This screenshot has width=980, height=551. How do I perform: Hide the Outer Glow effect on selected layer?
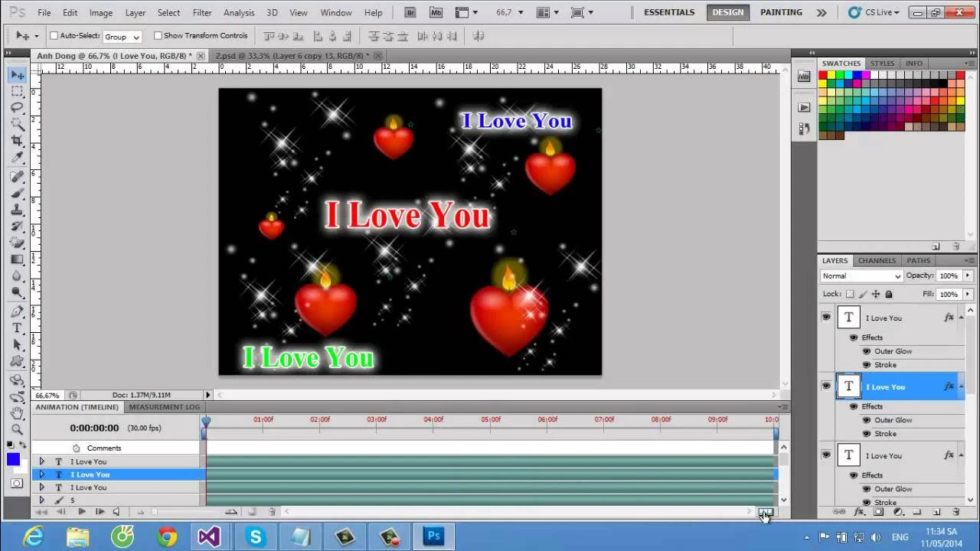[867, 420]
